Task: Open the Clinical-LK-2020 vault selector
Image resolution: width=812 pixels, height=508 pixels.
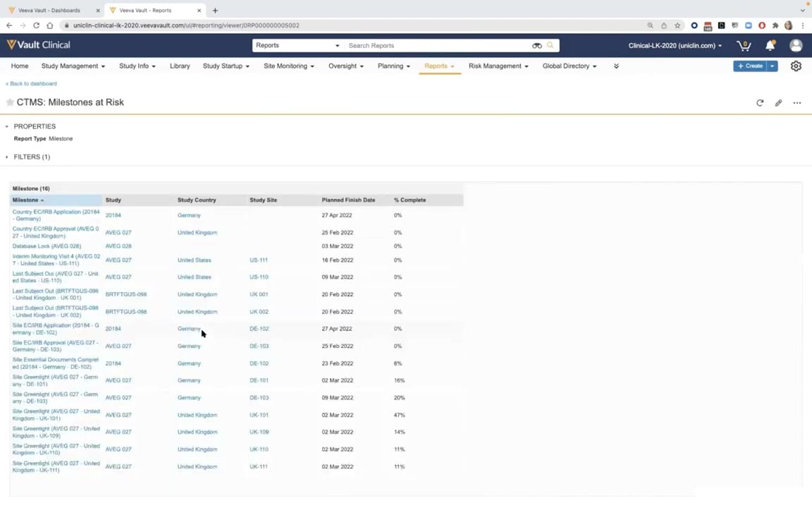Action: pos(675,46)
